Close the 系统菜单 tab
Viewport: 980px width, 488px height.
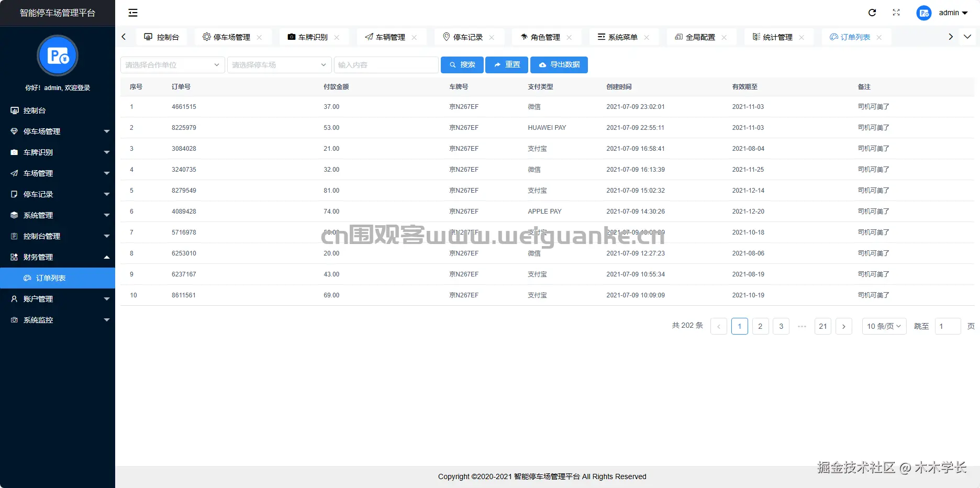[x=647, y=37]
